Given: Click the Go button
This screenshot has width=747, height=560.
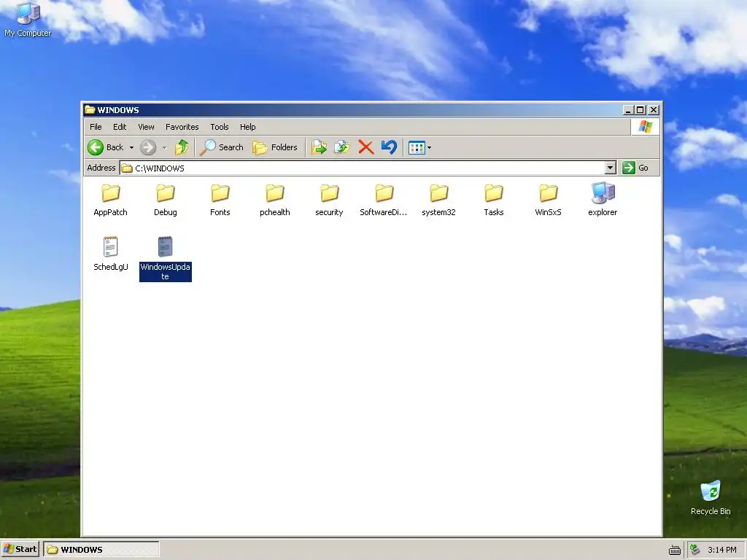Looking at the screenshot, I should [x=636, y=168].
